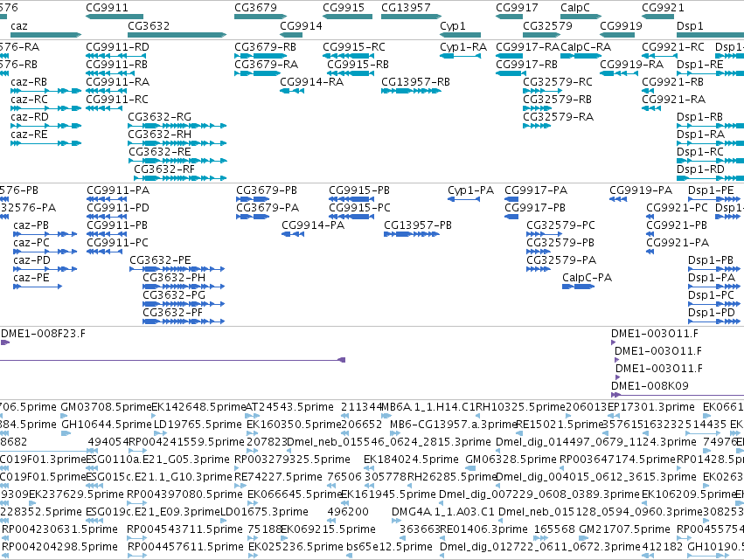Viewport: 744px width, 560px height.
Task: Click the CG13957 gene arrow bar
Action: [411, 17]
